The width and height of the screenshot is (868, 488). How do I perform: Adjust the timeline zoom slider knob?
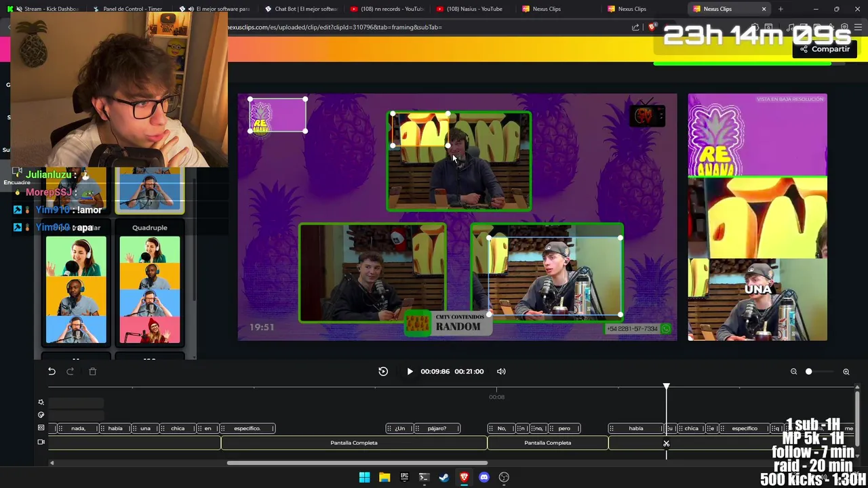click(x=808, y=371)
